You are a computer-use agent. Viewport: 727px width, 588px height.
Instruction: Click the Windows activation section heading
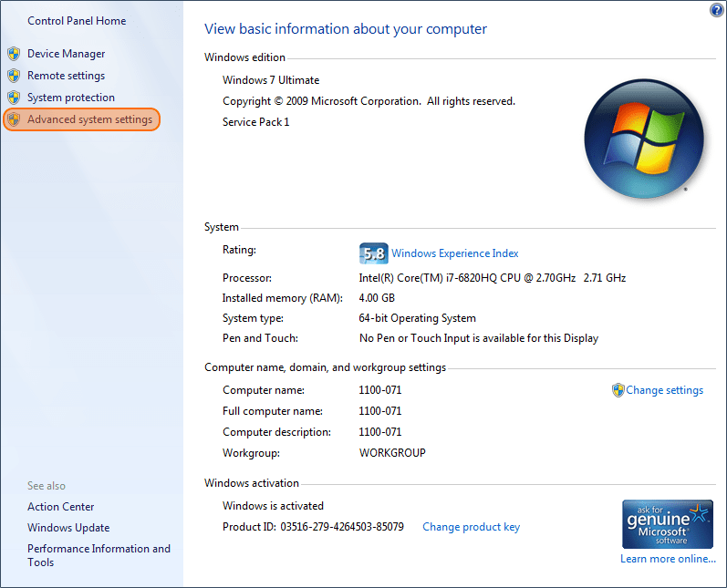click(x=252, y=483)
